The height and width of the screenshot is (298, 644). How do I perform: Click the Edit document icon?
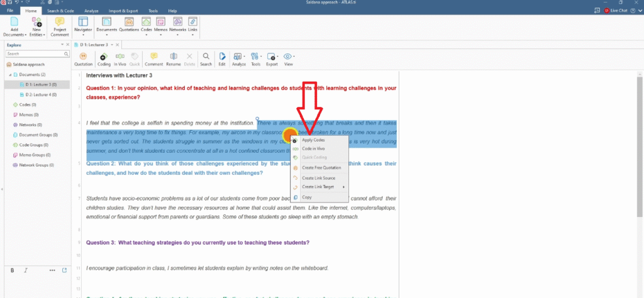pos(222,58)
